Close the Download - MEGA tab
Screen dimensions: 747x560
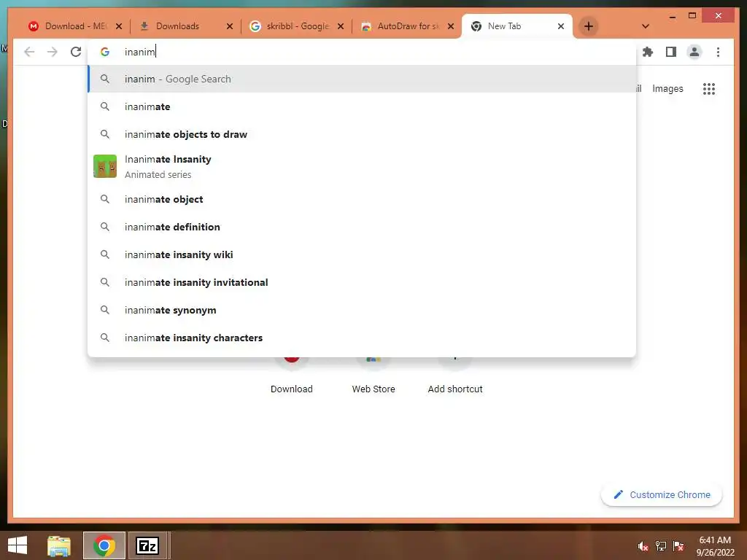(119, 26)
